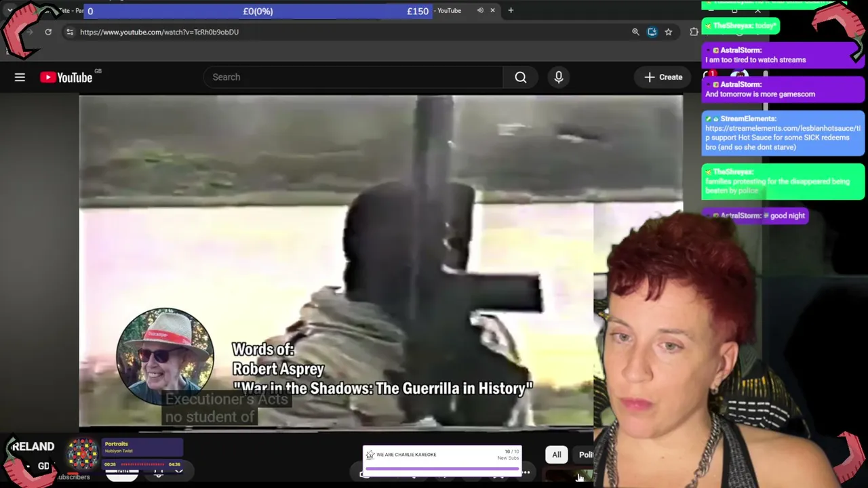The width and height of the screenshot is (868, 488).
Task: Close the YouTube browser tab
Action: [x=492, y=10]
